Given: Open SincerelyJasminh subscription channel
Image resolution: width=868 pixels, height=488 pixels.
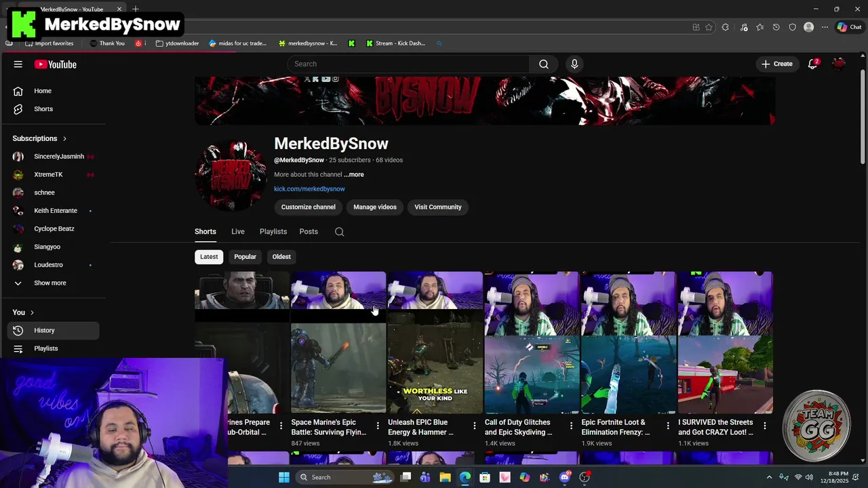Looking at the screenshot, I should point(53,157).
